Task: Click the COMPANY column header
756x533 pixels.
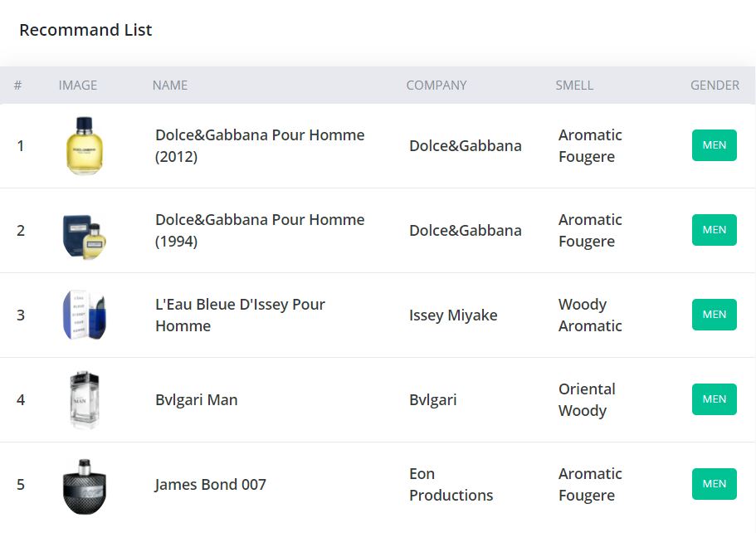Action: (x=437, y=85)
